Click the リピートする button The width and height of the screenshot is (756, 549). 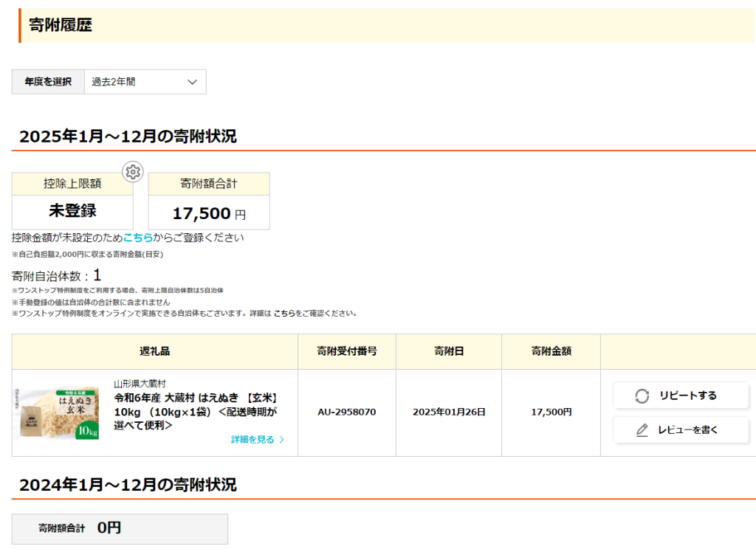[x=679, y=396]
